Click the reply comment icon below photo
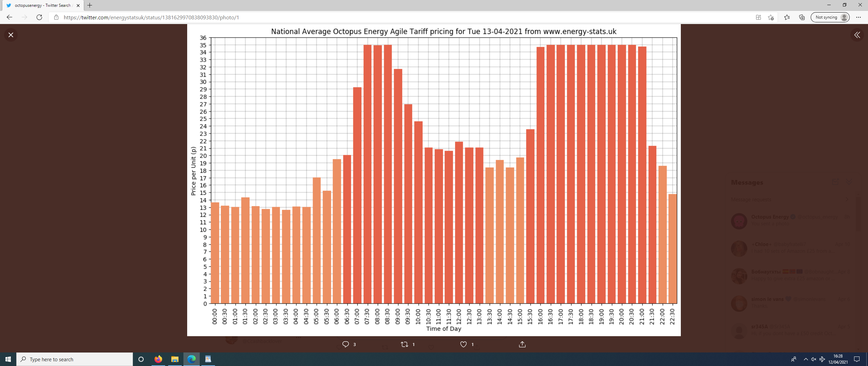868x366 pixels. coord(346,344)
